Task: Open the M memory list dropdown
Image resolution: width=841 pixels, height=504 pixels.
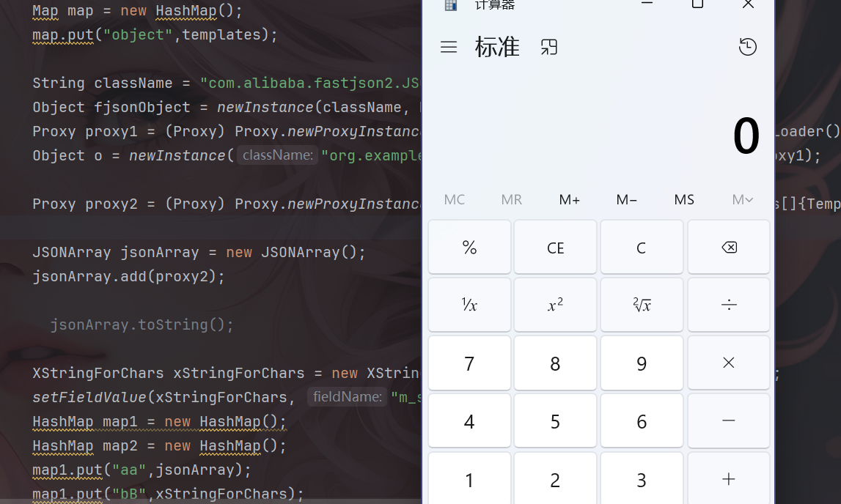Action: click(x=742, y=200)
